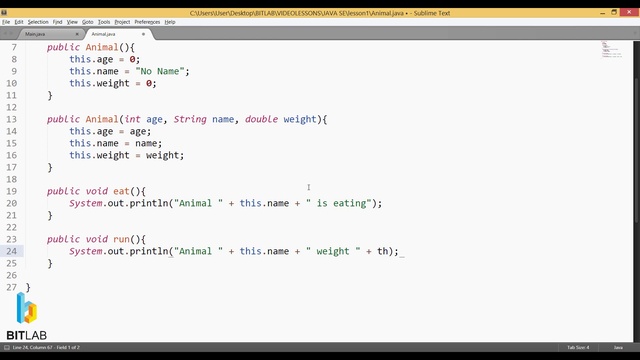
Task: Open the Project menu
Action: tap(122, 22)
